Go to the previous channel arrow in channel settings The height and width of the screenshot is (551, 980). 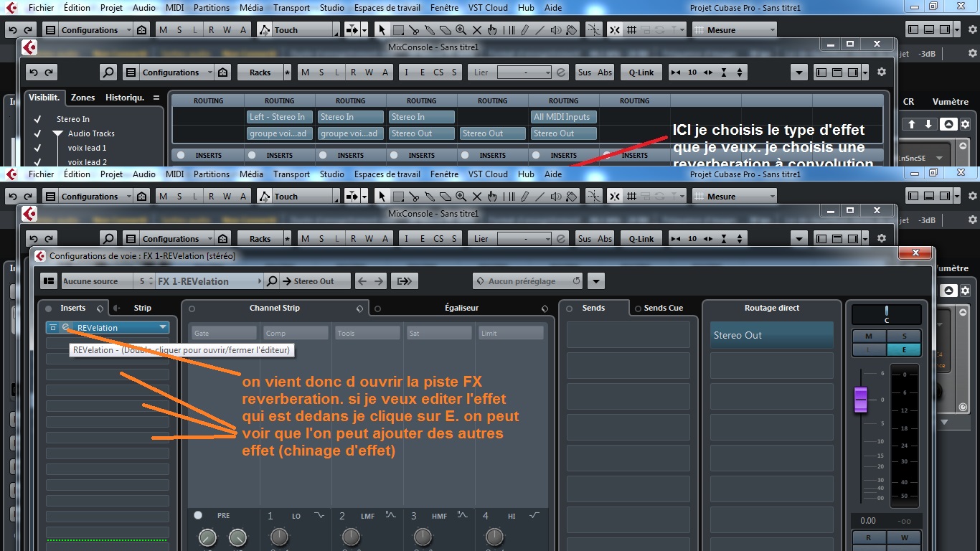pyautogui.click(x=363, y=281)
